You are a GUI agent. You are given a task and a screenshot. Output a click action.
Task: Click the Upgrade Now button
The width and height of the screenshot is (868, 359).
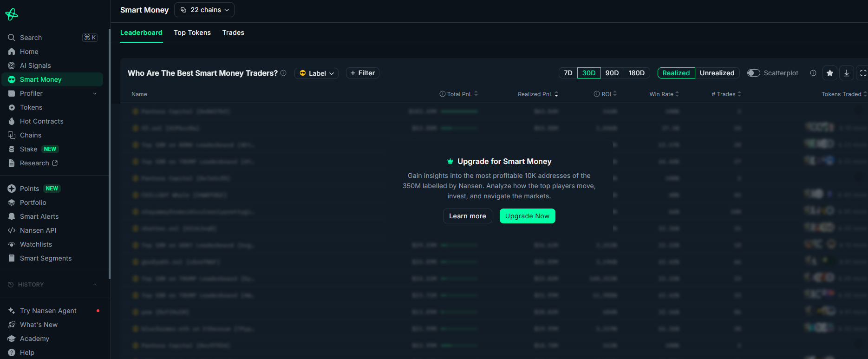click(x=527, y=216)
